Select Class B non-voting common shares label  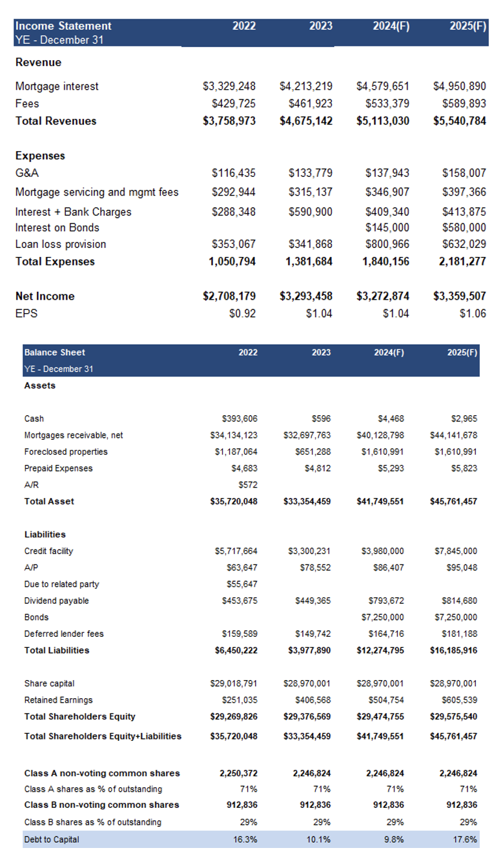102,805
